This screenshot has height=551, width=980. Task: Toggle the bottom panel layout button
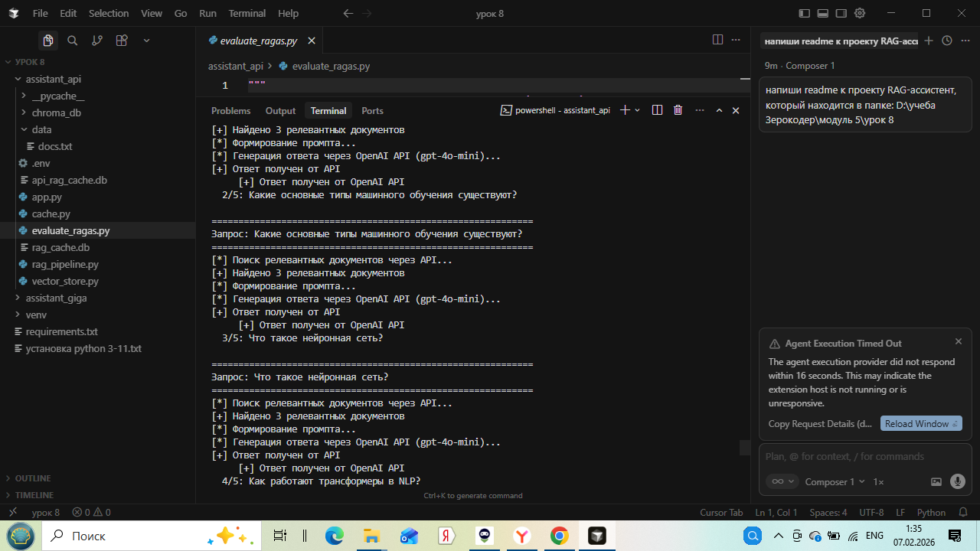click(823, 13)
